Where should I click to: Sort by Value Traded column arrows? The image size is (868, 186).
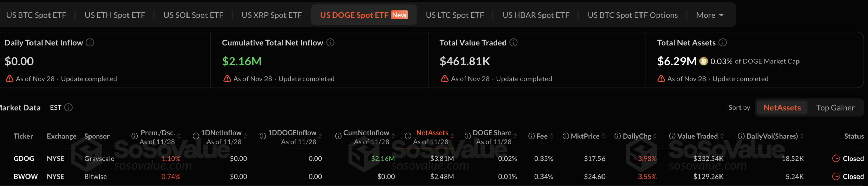click(x=722, y=136)
